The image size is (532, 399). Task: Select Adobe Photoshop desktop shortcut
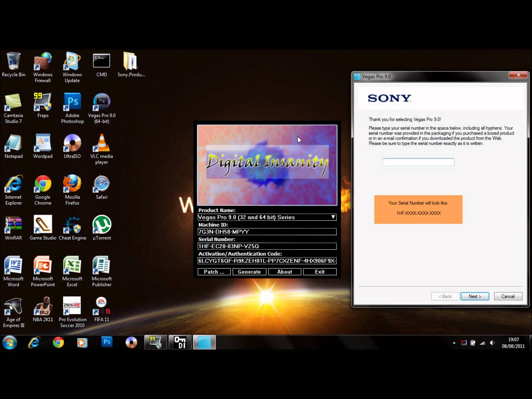click(x=72, y=108)
